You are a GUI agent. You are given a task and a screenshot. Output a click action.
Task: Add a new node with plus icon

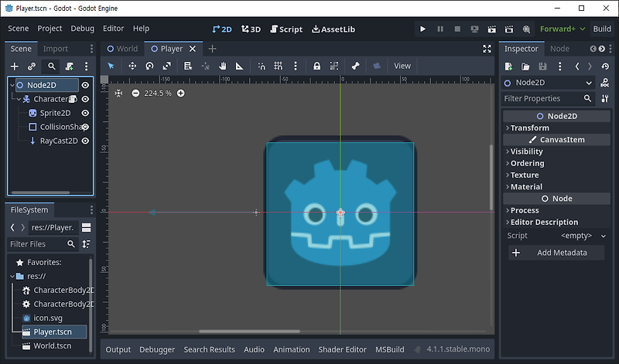(x=15, y=66)
